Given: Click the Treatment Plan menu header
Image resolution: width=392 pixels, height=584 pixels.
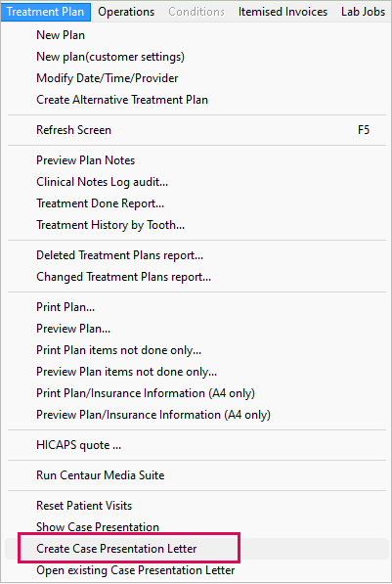Looking at the screenshot, I should (45, 12).
